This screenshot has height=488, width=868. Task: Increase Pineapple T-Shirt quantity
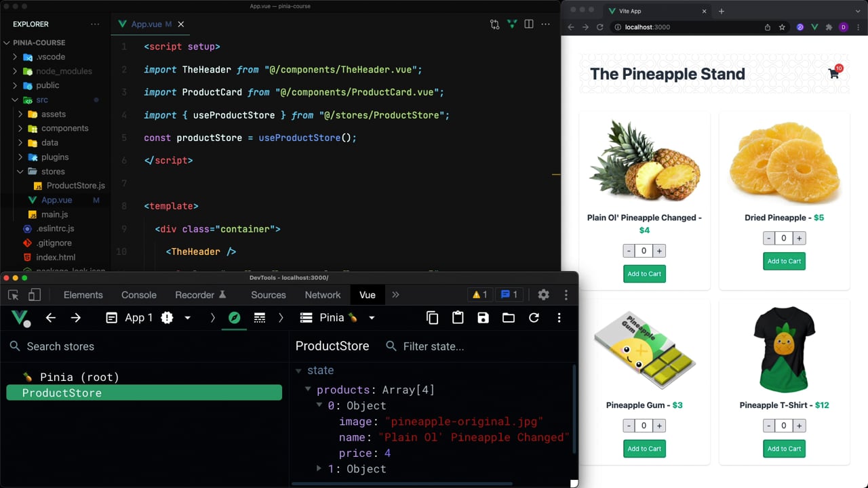tap(800, 426)
